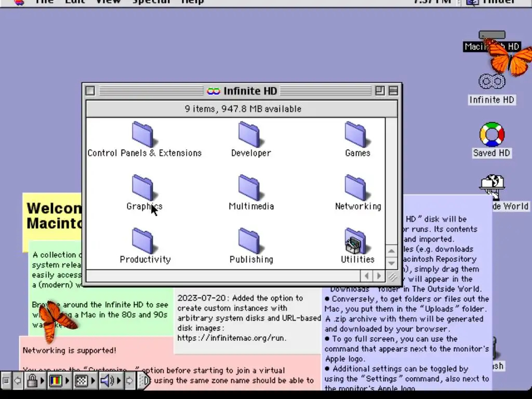The width and height of the screenshot is (532, 399).
Task: Select the Infinite HD desktop disk icon
Action: pos(491,82)
